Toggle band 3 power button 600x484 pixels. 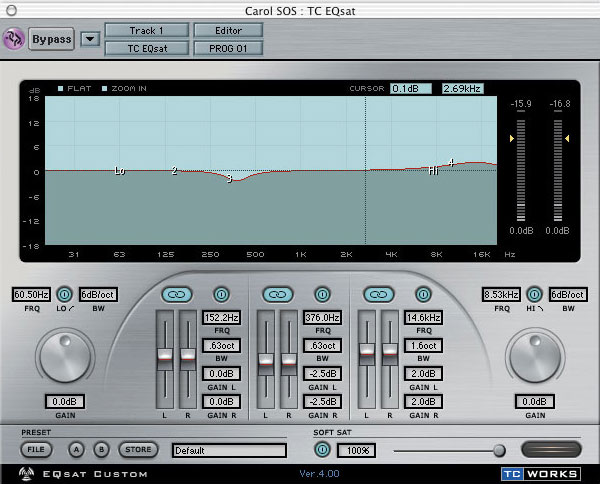click(x=322, y=294)
